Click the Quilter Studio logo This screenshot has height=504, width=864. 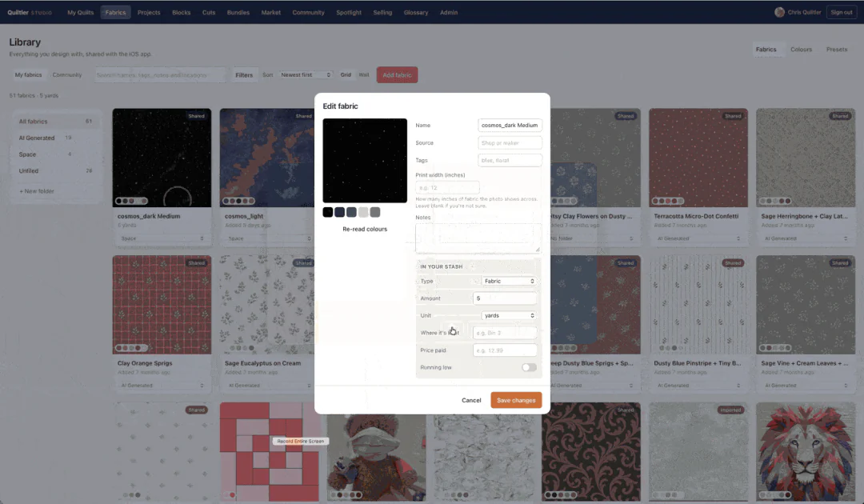[x=30, y=12]
